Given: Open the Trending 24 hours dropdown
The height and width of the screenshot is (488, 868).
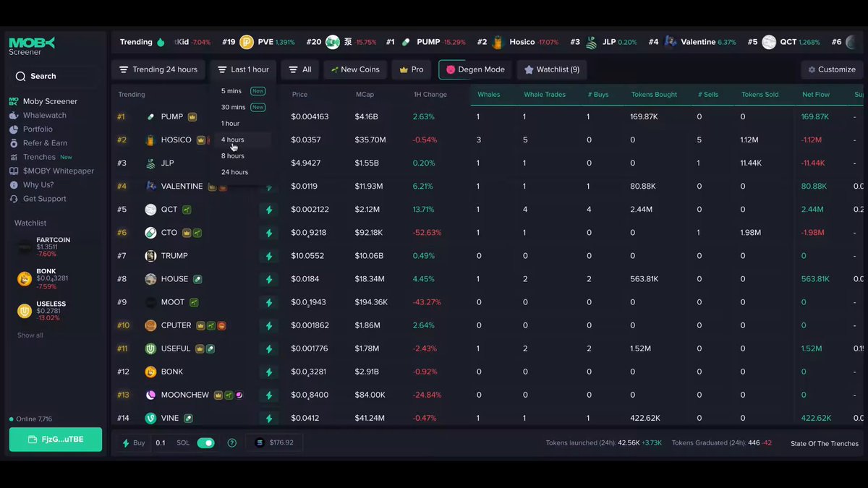Looking at the screenshot, I should click(x=158, y=69).
